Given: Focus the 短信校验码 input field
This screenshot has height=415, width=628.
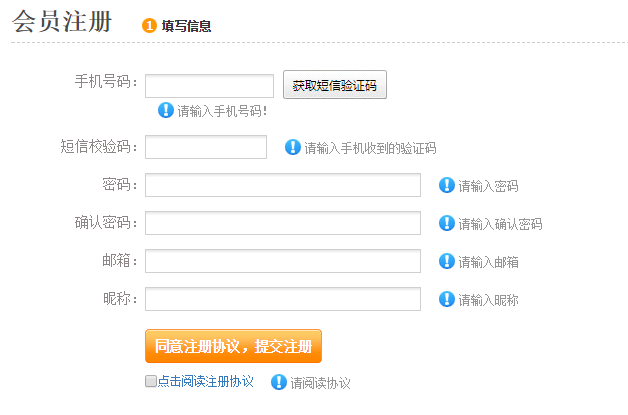Looking at the screenshot, I should tap(206, 147).
